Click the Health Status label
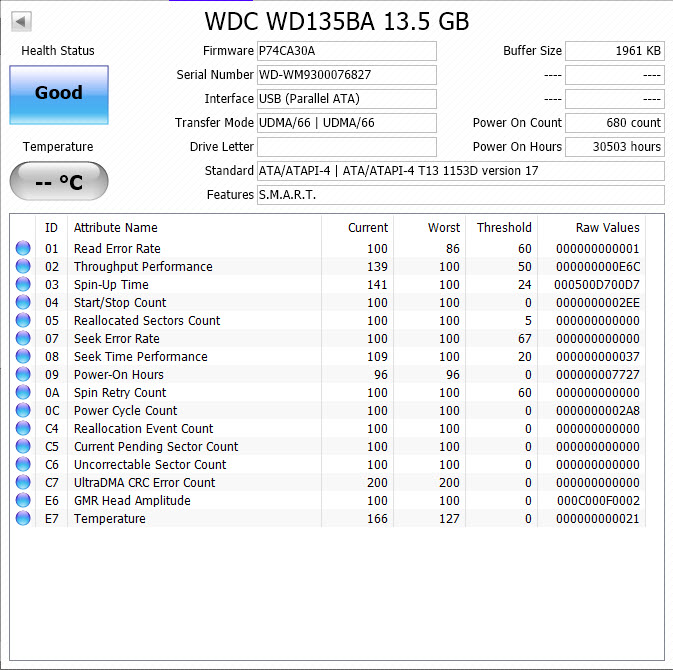 (x=58, y=51)
